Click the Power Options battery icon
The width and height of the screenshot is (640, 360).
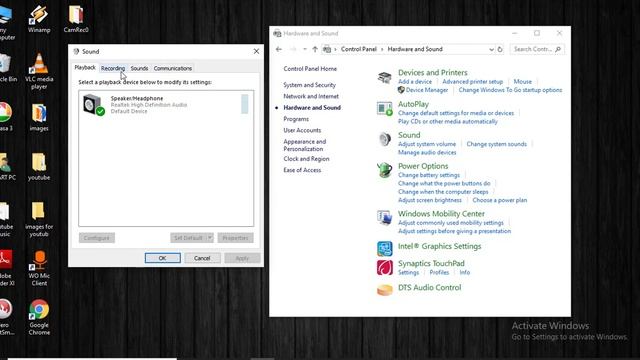(384, 170)
